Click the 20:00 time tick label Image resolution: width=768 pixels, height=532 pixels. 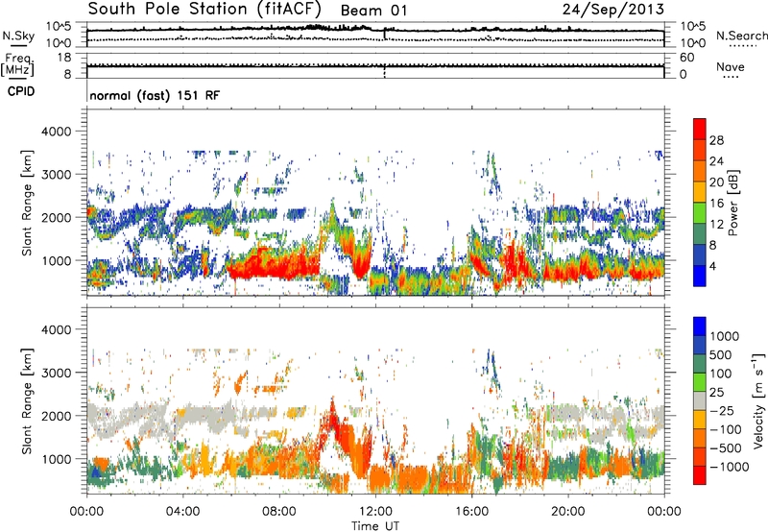coord(567,512)
